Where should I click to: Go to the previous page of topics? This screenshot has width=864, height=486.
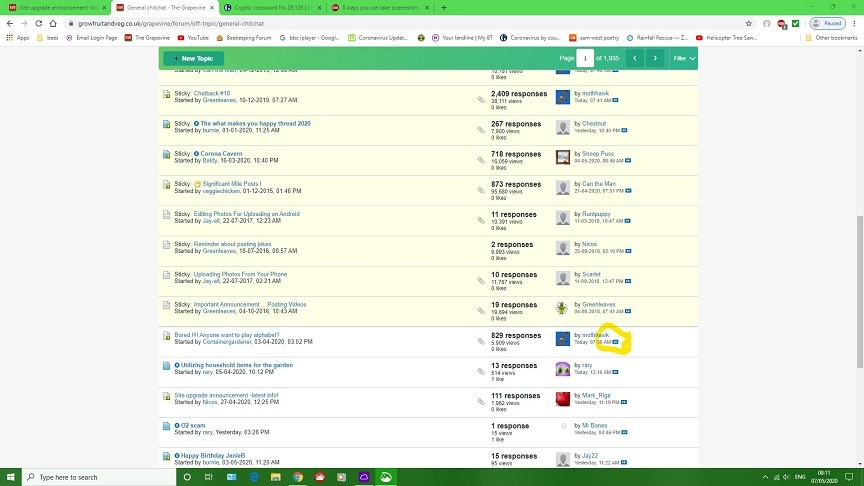coord(635,58)
